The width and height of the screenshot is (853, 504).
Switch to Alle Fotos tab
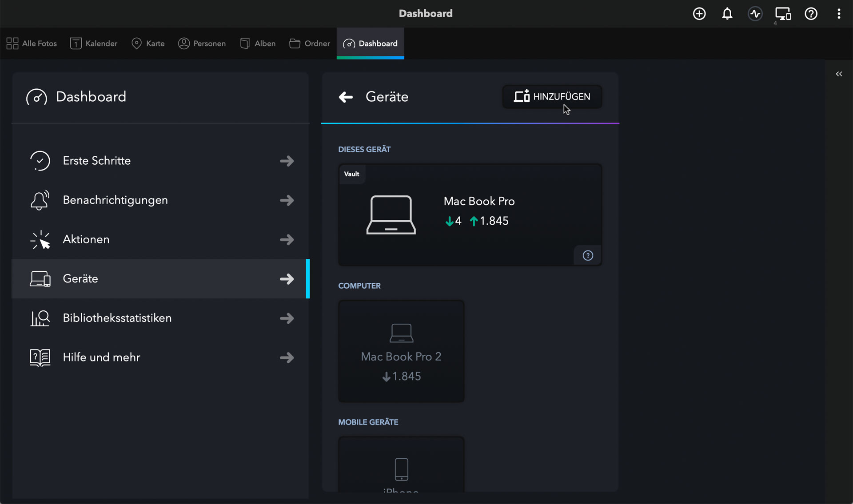point(32,44)
